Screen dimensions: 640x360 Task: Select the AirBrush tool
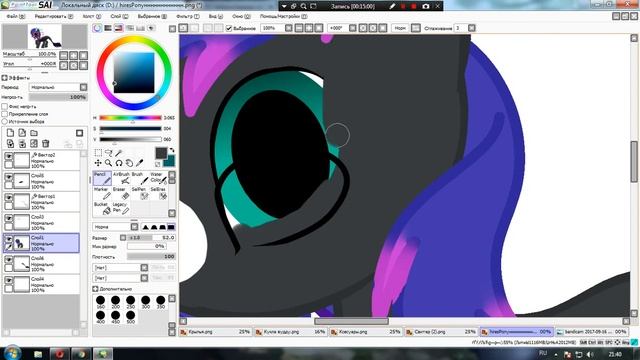(121, 179)
